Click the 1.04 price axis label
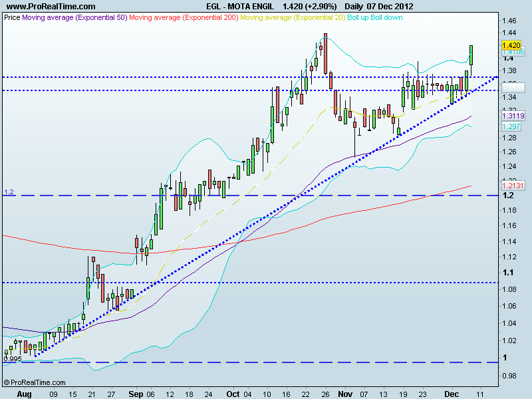532x399 pixels. pos(509,323)
